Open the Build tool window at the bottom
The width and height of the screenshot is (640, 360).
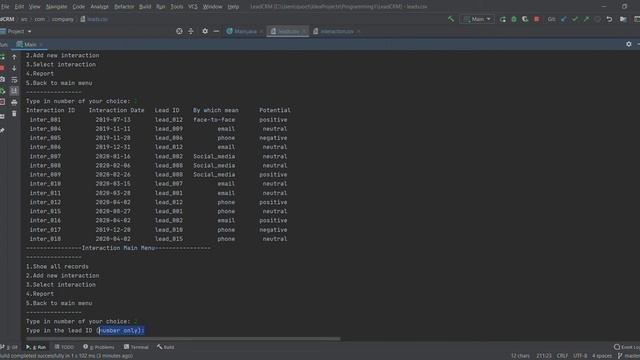[x=166, y=347]
